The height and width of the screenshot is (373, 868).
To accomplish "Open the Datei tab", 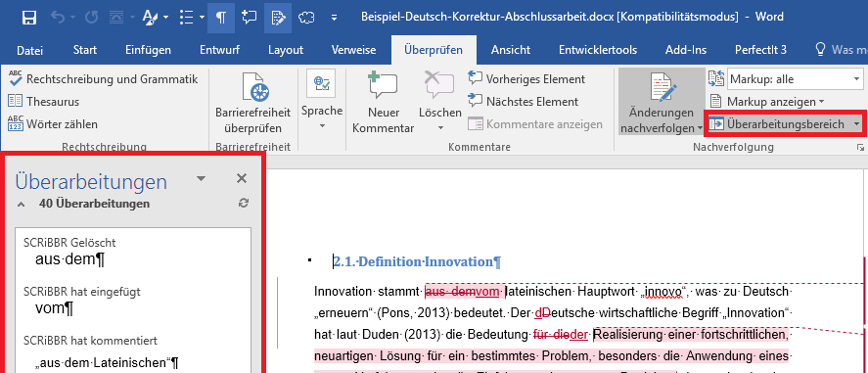I will [30, 50].
